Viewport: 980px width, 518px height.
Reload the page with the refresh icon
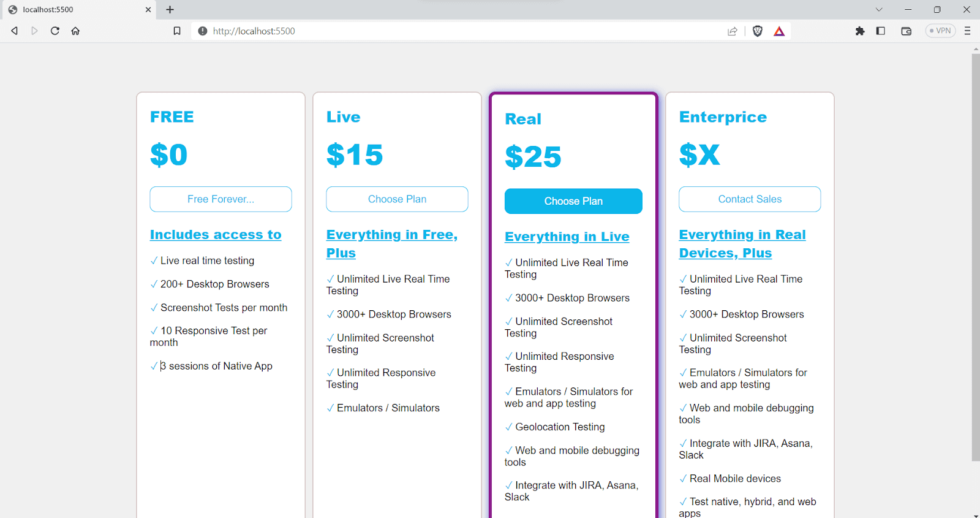[55, 31]
